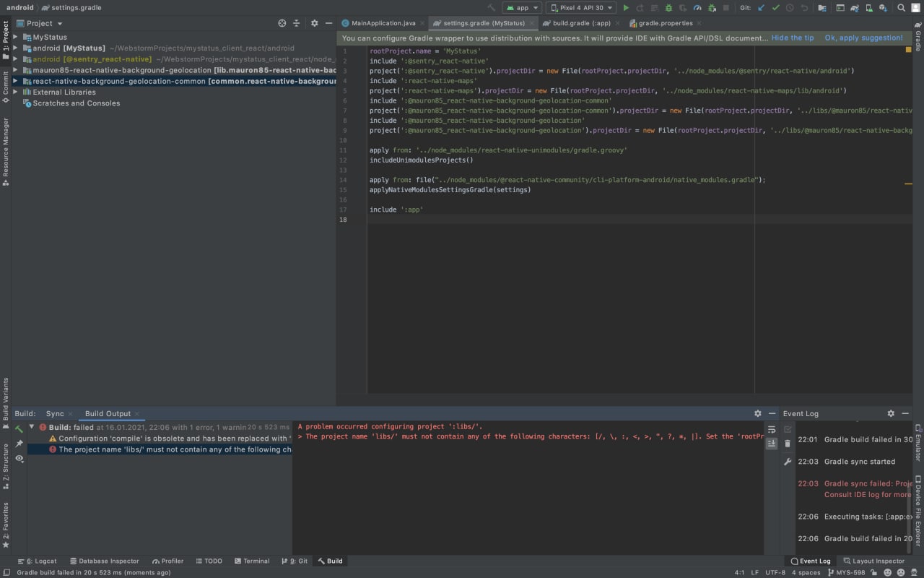
Task: Toggle the Device File Explorer side panel
Action: click(918, 510)
